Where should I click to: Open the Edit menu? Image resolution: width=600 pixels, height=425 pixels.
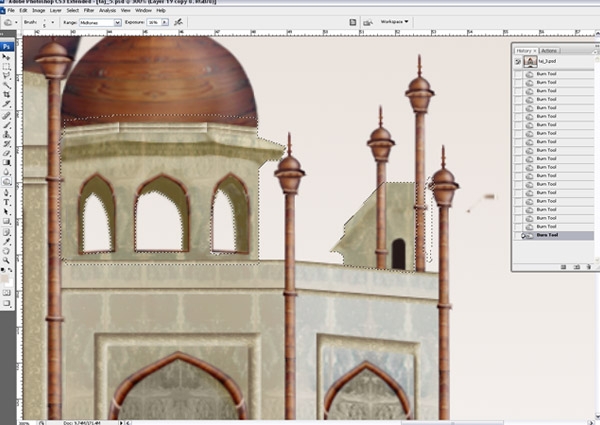coord(23,10)
